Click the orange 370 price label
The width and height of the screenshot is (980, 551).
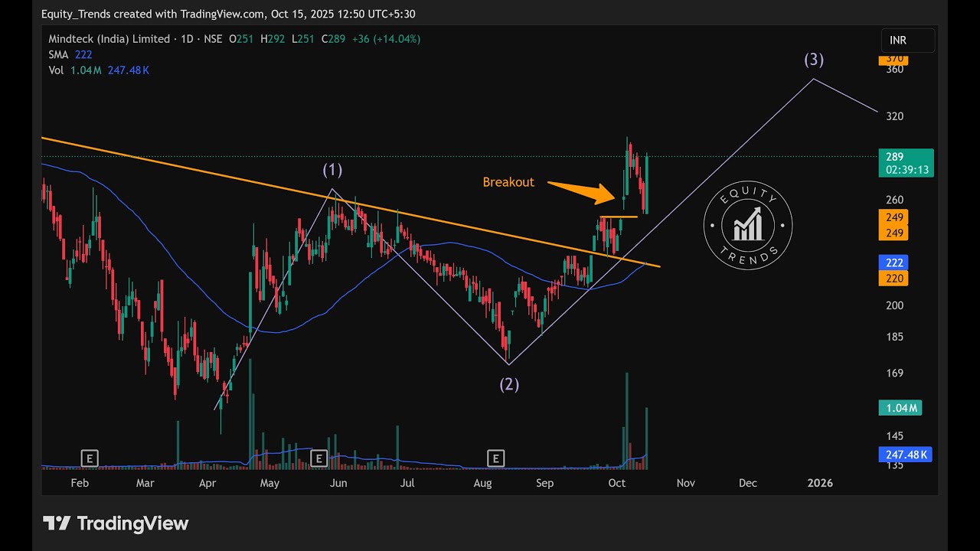(893, 59)
